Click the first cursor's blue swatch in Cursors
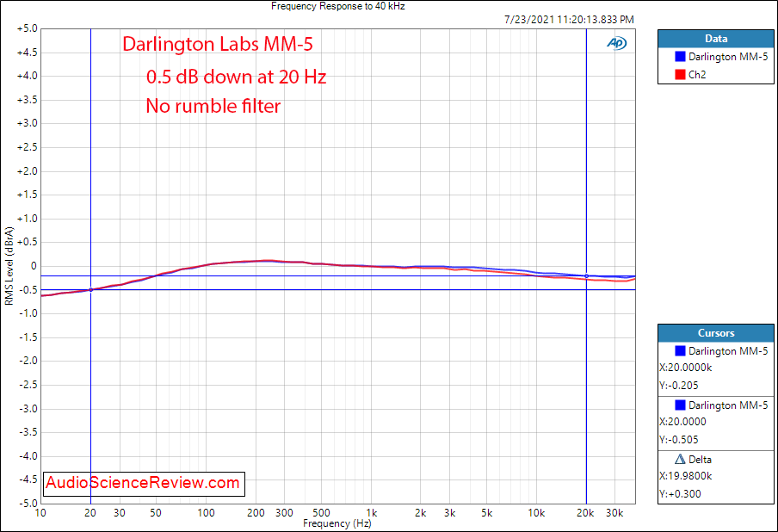Image resolution: width=778 pixels, height=532 pixels. click(x=680, y=351)
